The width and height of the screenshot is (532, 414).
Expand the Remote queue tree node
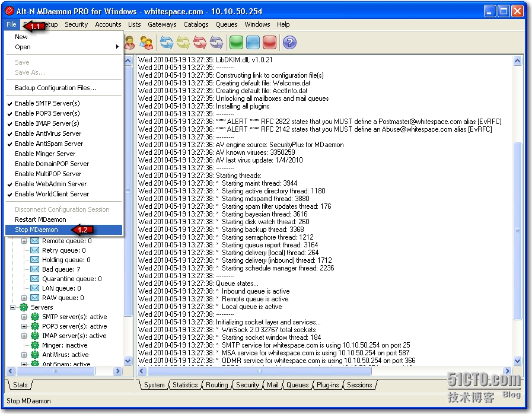click(x=24, y=241)
